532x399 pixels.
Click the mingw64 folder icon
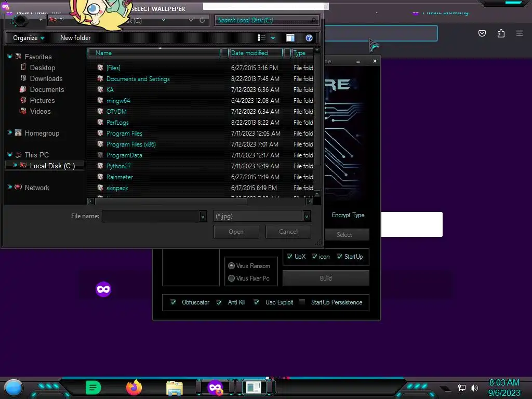tap(100, 100)
